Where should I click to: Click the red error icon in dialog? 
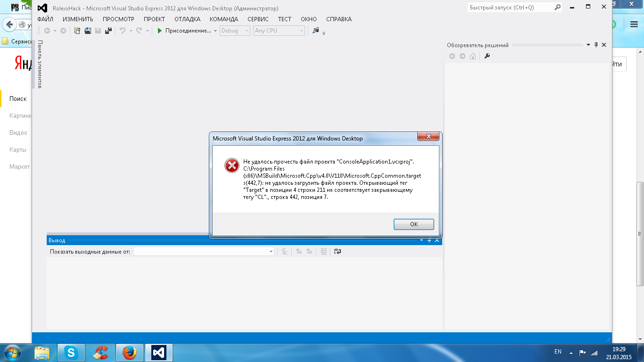(x=231, y=165)
